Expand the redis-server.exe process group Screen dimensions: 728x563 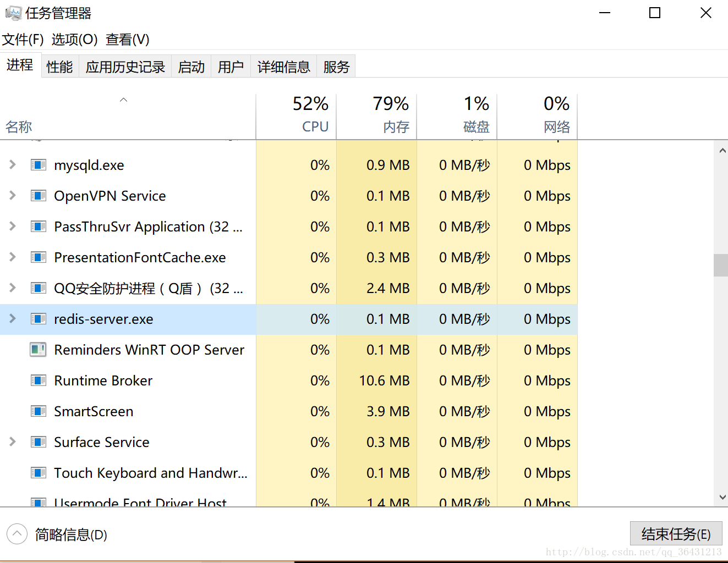(12, 318)
